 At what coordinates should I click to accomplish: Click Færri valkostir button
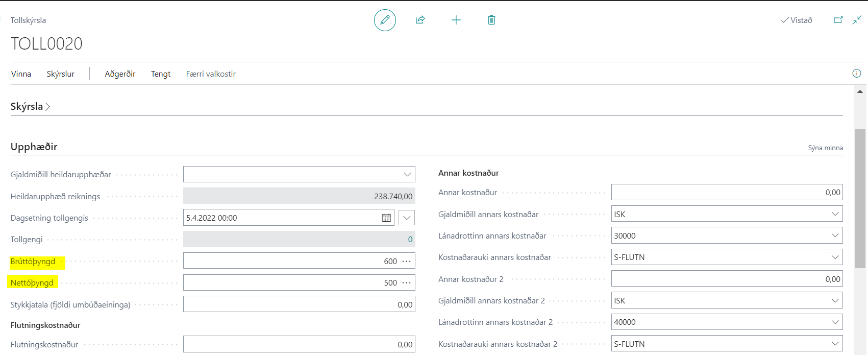(211, 74)
